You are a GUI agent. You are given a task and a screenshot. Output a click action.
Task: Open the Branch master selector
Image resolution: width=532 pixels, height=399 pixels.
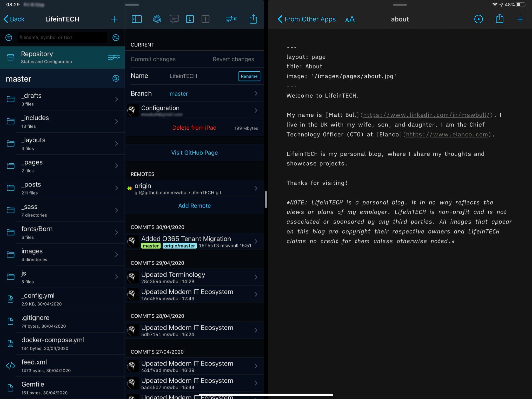click(194, 94)
